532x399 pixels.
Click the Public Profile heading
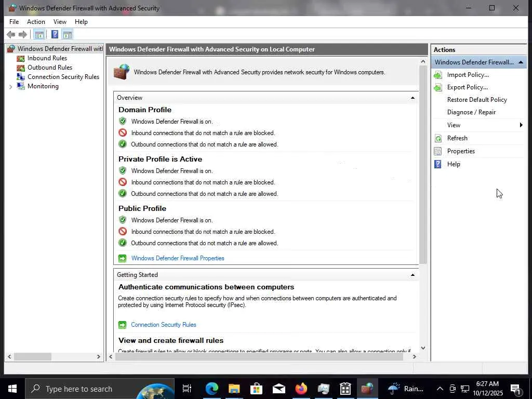point(142,209)
